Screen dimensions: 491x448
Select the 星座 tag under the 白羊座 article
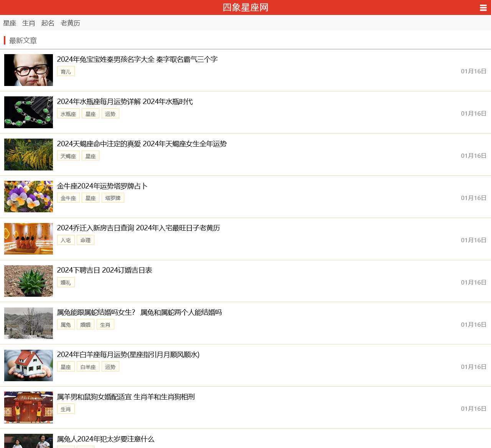(x=66, y=367)
